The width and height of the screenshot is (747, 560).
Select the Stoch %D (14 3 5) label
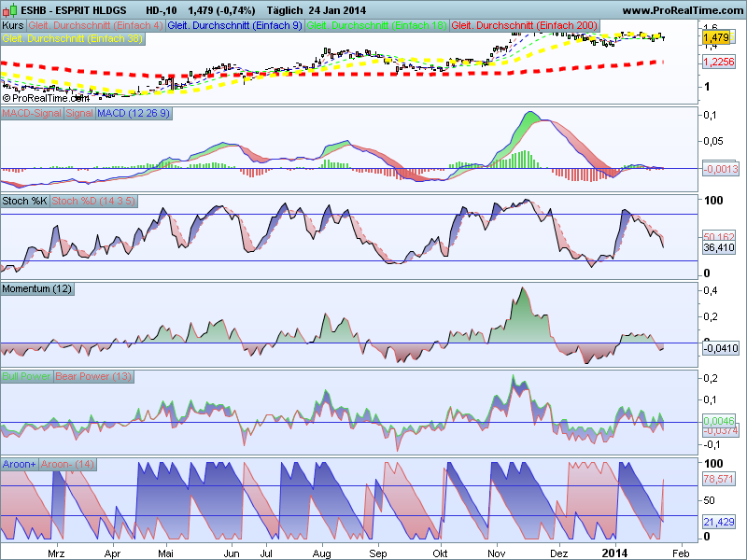[x=93, y=201]
